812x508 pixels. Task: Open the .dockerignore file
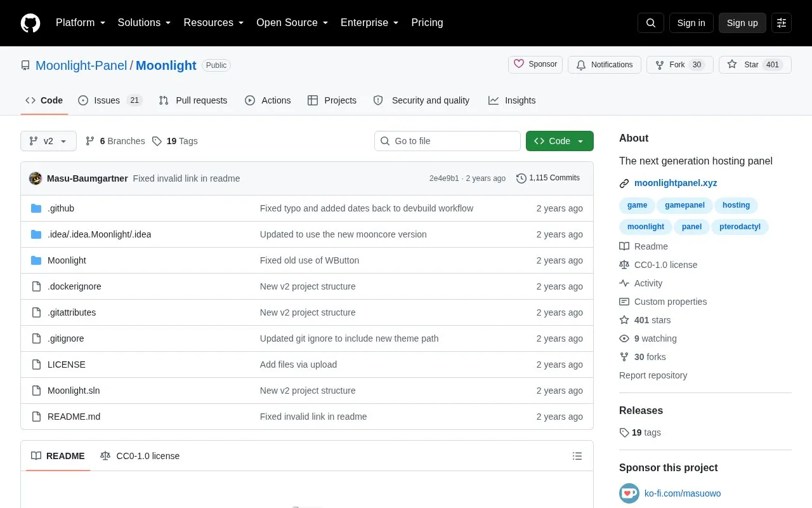click(74, 286)
